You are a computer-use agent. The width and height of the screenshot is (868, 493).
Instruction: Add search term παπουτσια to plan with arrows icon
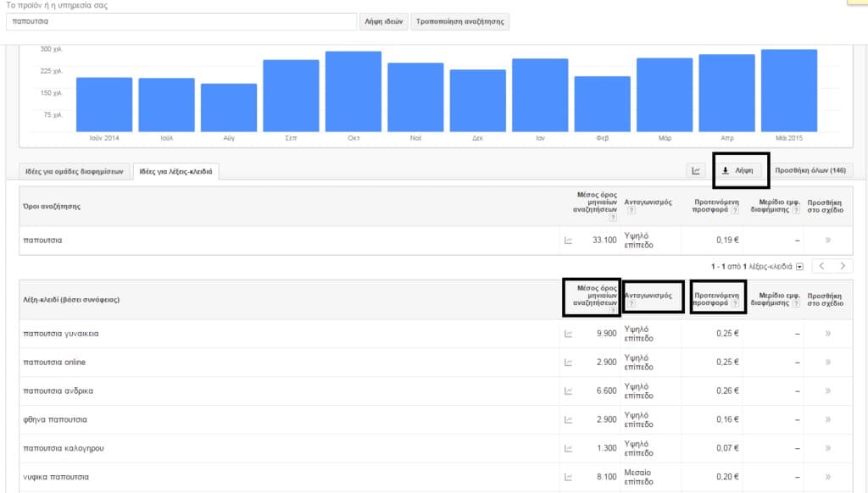click(x=827, y=241)
